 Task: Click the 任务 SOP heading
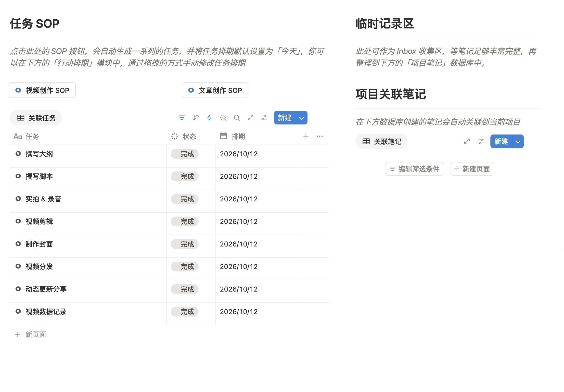(x=35, y=24)
